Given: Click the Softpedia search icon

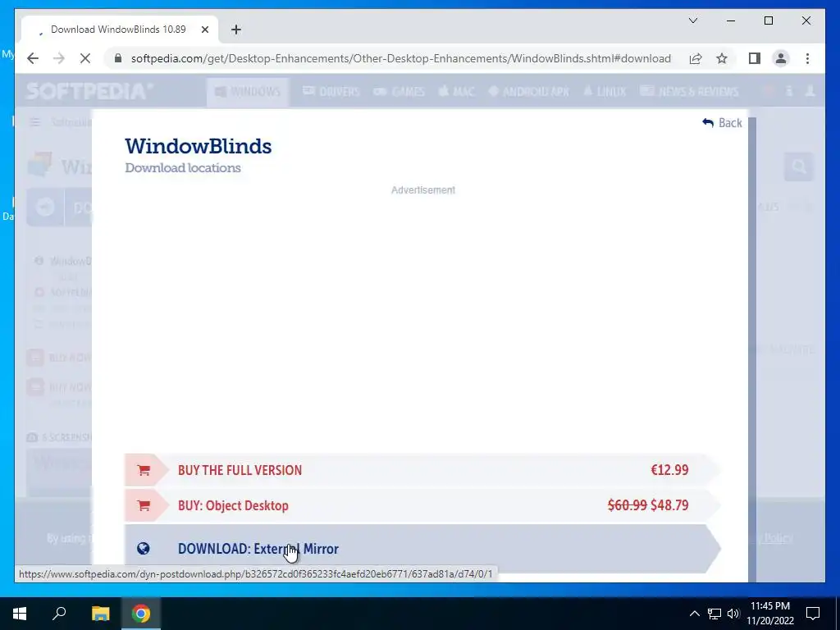Looking at the screenshot, I should click(x=799, y=167).
